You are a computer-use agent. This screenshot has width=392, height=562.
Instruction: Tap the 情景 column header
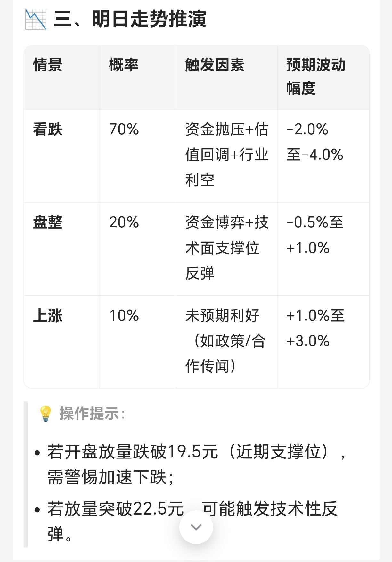tap(48, 65)
